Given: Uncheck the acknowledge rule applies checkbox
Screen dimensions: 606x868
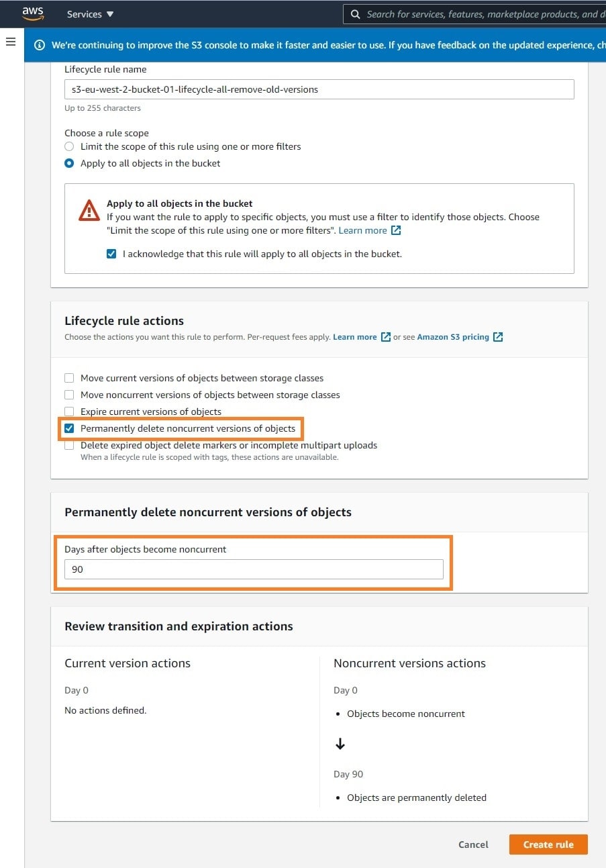Looking at the screenshot, I should (x=111, y=254).
